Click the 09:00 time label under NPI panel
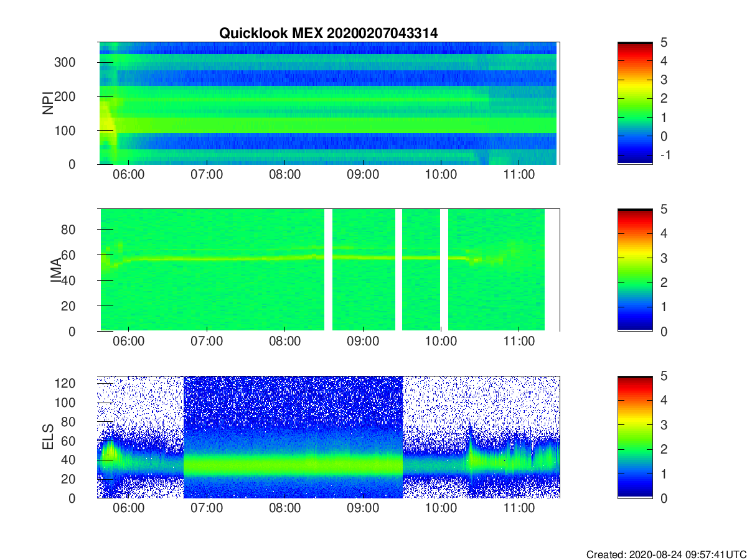Screen dimensions: 747x560 coord(362,175)
